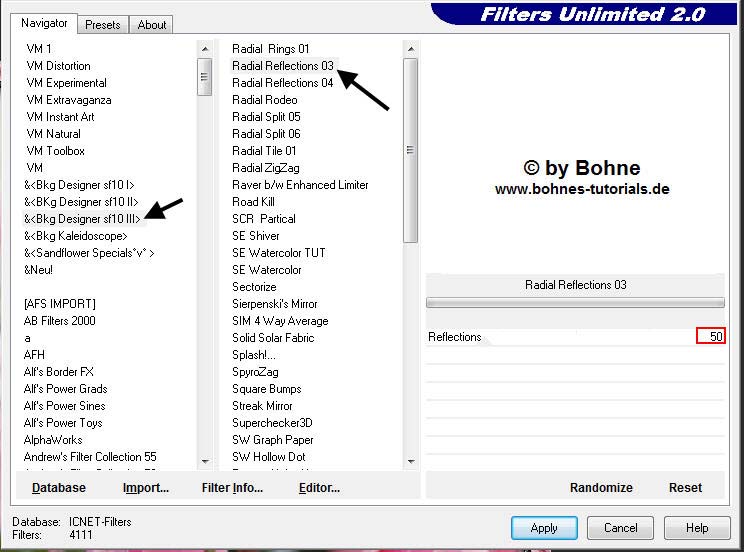Open the About tab
This screenshot has height=552, width=744.
(152, 25)
